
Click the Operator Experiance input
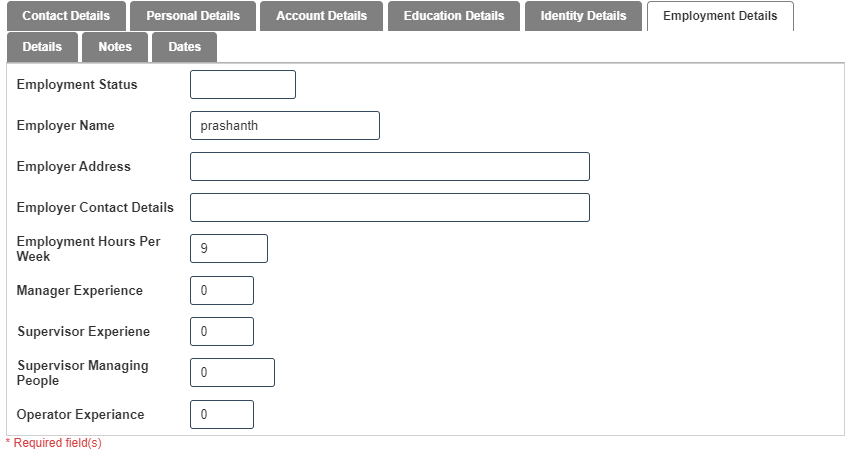(222, 415)
